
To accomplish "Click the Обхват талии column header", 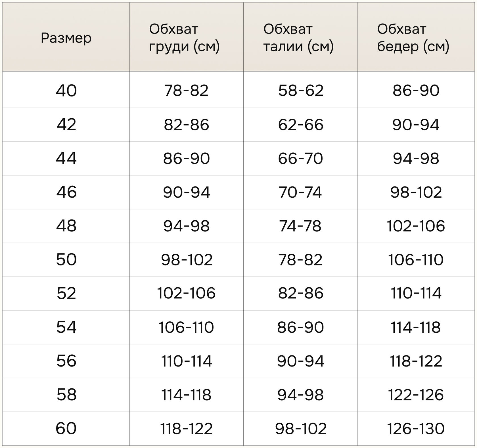I will click(x=298, y=38).
